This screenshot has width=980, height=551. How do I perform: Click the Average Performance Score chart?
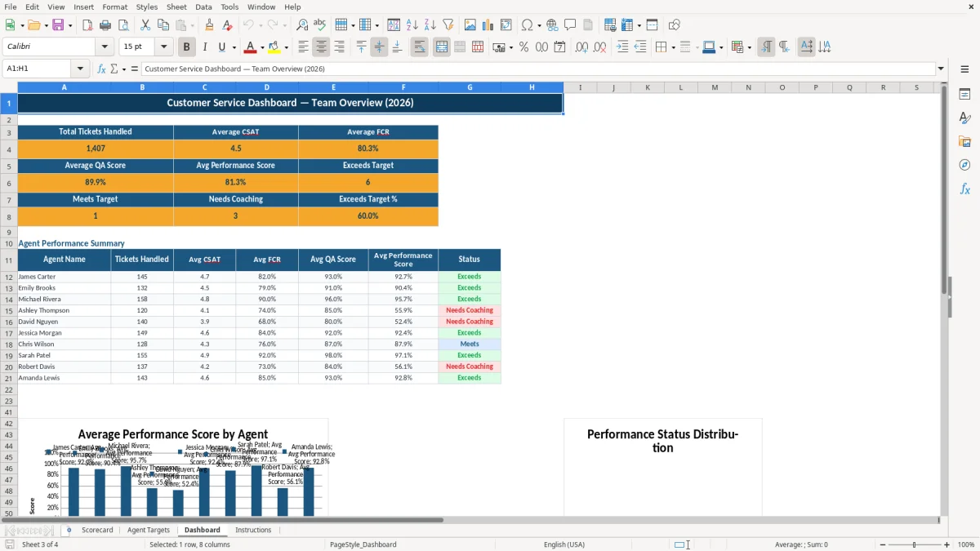coord(173,468)
